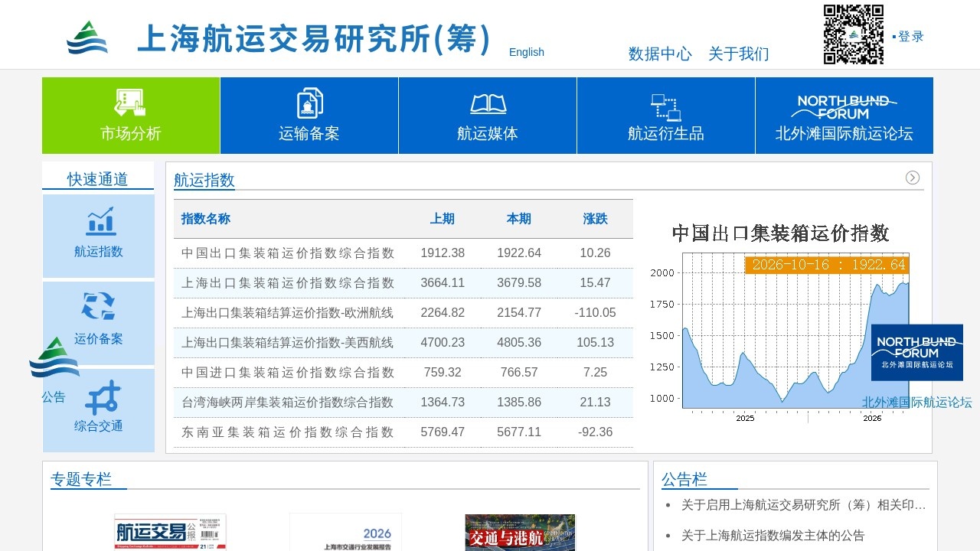Open the QR code image in header
The height and width of the screenshot is (551, 980).
[854, 34]
